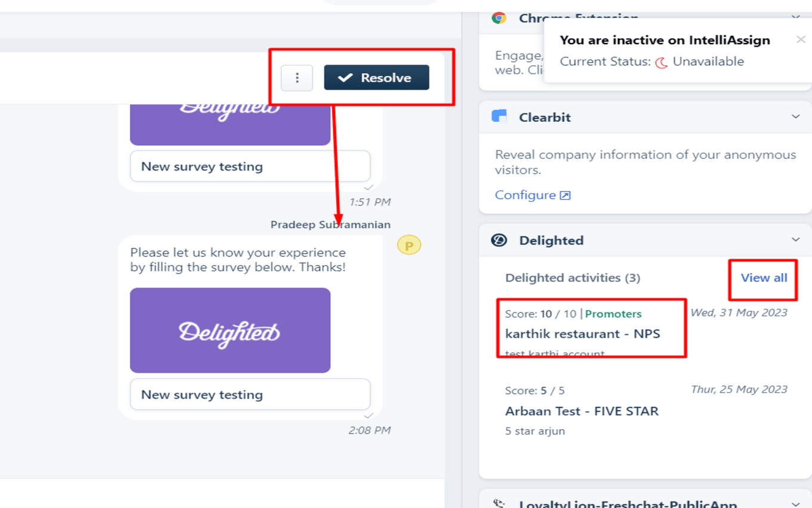Click the LoyaltyLion-Freshchat-PublicApp icon
This screenshot has height=508, width=812.
point(499,504)
